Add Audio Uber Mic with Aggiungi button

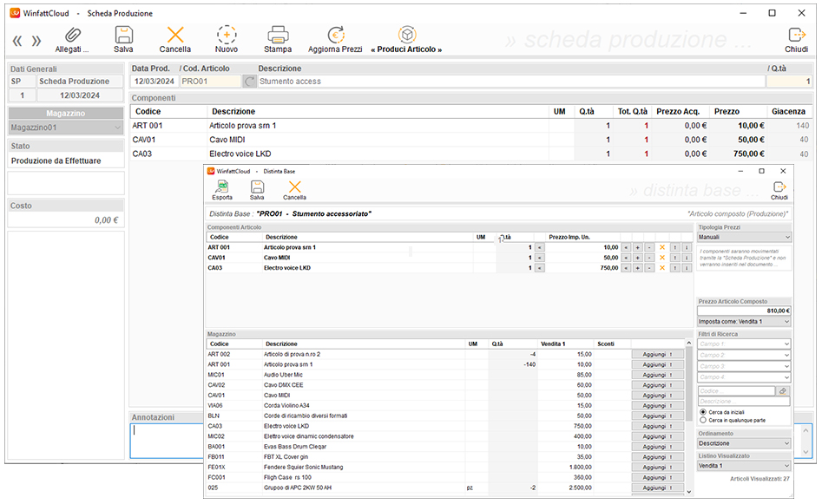[658, 375]
